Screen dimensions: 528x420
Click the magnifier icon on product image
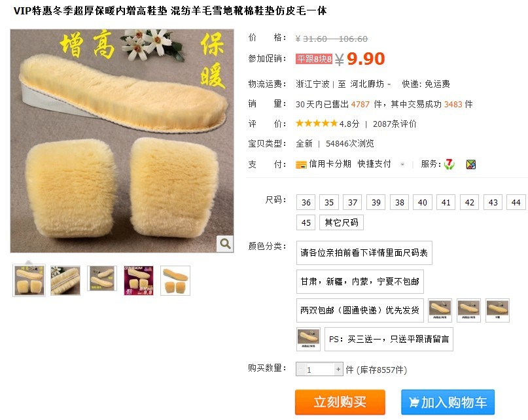tap(225, 243)
